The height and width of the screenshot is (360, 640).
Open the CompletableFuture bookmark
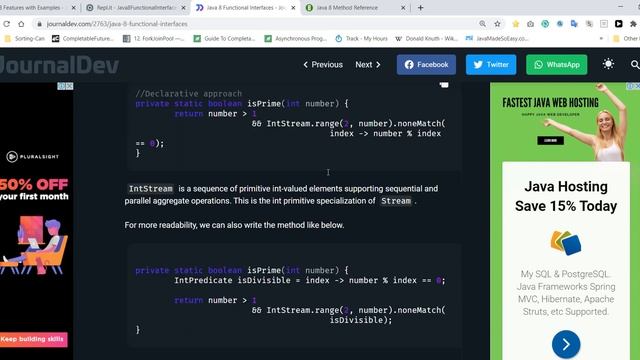(83, 38)
